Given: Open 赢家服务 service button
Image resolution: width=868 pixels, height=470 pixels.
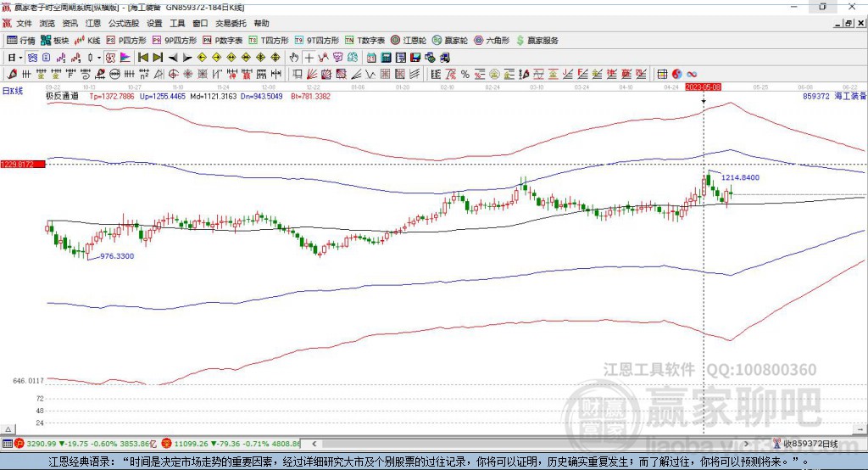Looking at the screenshot, I should point(537,41).
